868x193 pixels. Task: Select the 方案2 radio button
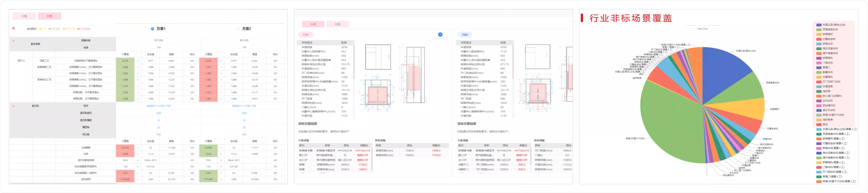click(238, 29)
